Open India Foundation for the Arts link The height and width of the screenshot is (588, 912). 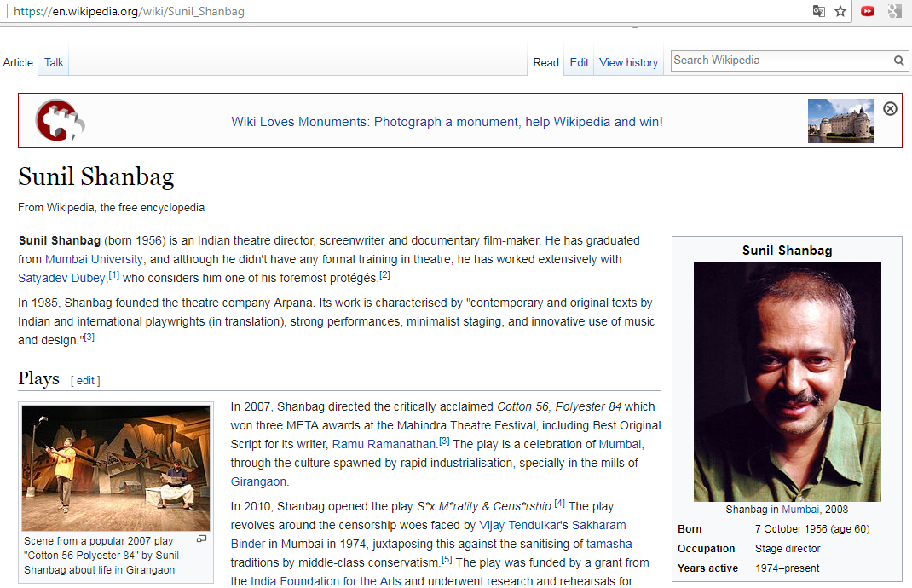pos(326,581)
